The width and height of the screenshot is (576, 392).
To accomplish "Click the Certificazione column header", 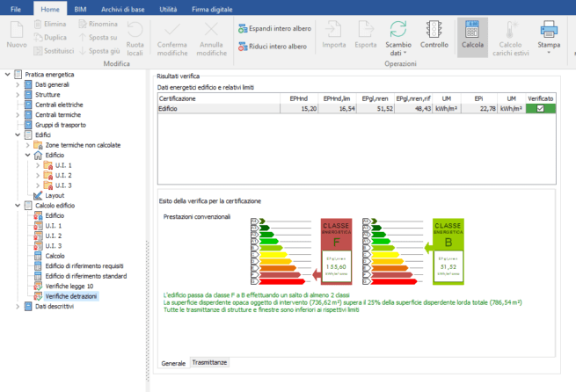I will [219, 98].
